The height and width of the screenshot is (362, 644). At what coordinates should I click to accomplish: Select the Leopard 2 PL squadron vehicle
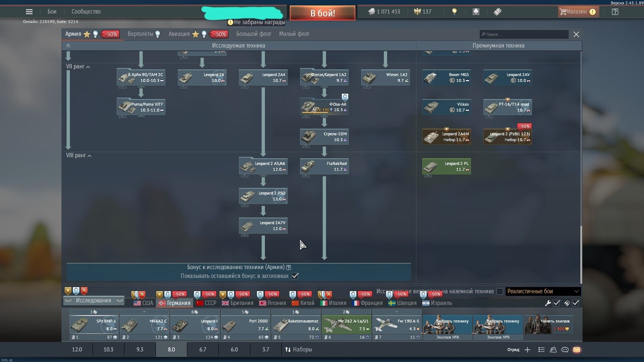coord(446,166)
